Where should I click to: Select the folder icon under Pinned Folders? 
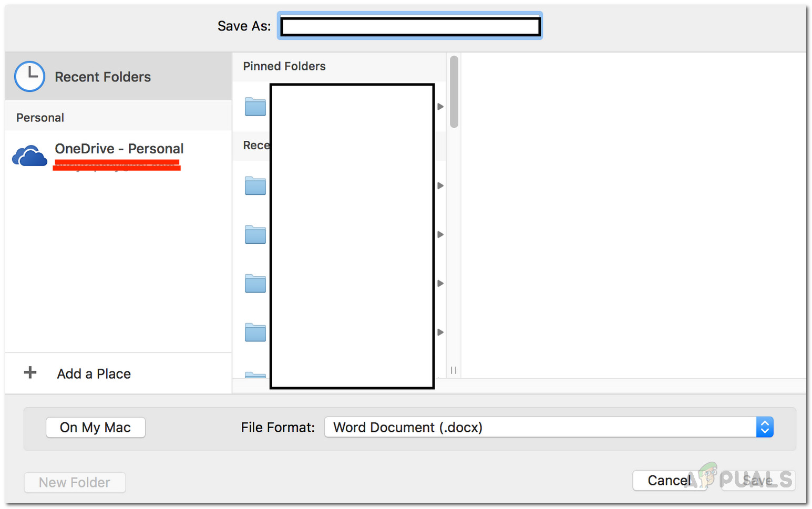pos(255,107)
